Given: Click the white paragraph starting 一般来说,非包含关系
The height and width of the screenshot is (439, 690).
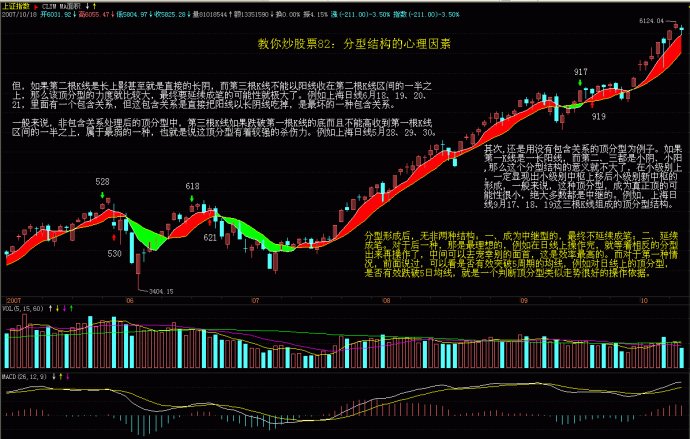Looking at the screenshot, I should 224,127.
